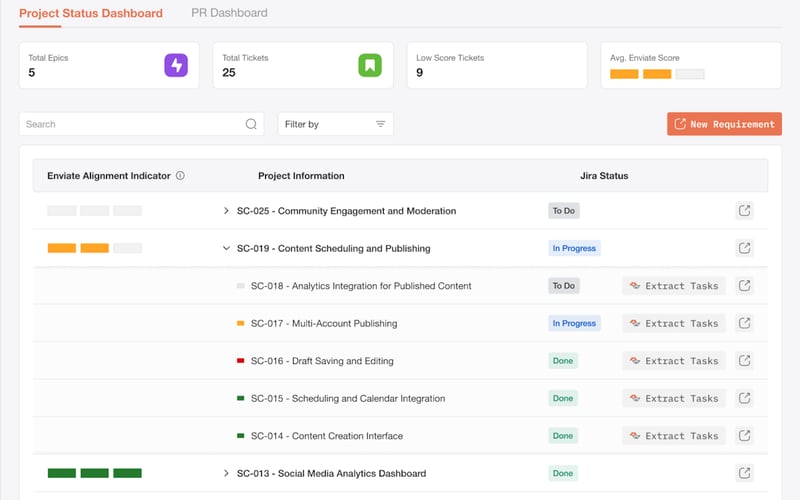The width and height of the screenshot is (800, 500).
Task: Click the New Requirement button
Action: coord(724,124)
